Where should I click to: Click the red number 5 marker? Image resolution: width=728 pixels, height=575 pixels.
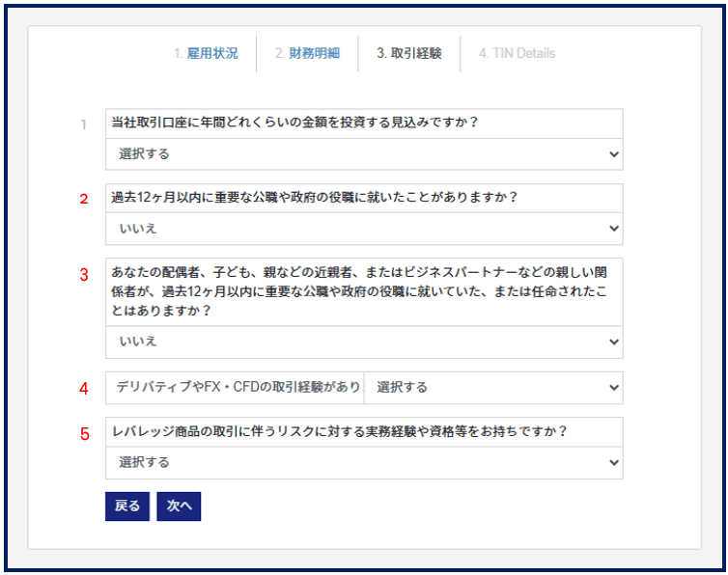point(84,434)
